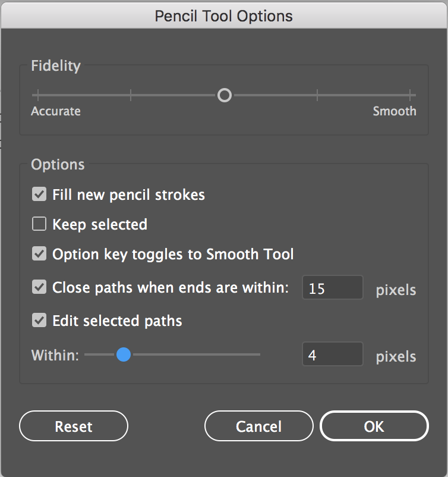Click the blue Within slider handle
The width and height of the screenshot is (448, 477).
click(124, 354)
